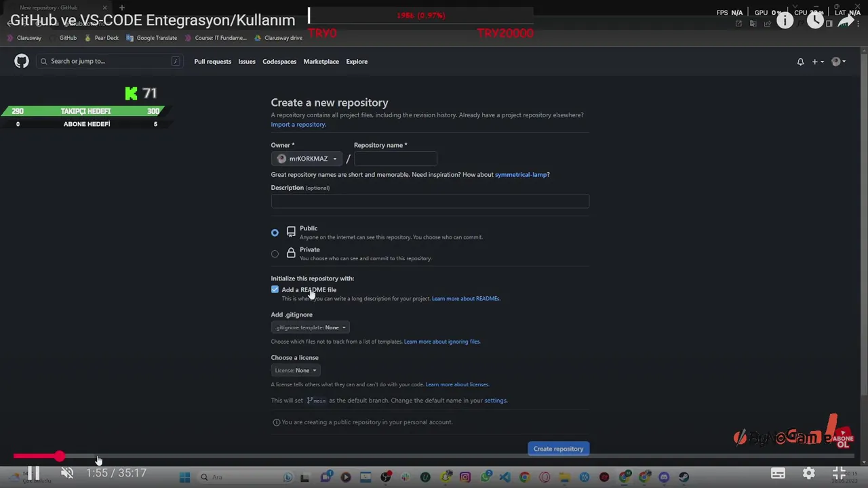Expand the plus create-new menu
868x488 pixels.
pyautogui.click(x=818, y=62)
